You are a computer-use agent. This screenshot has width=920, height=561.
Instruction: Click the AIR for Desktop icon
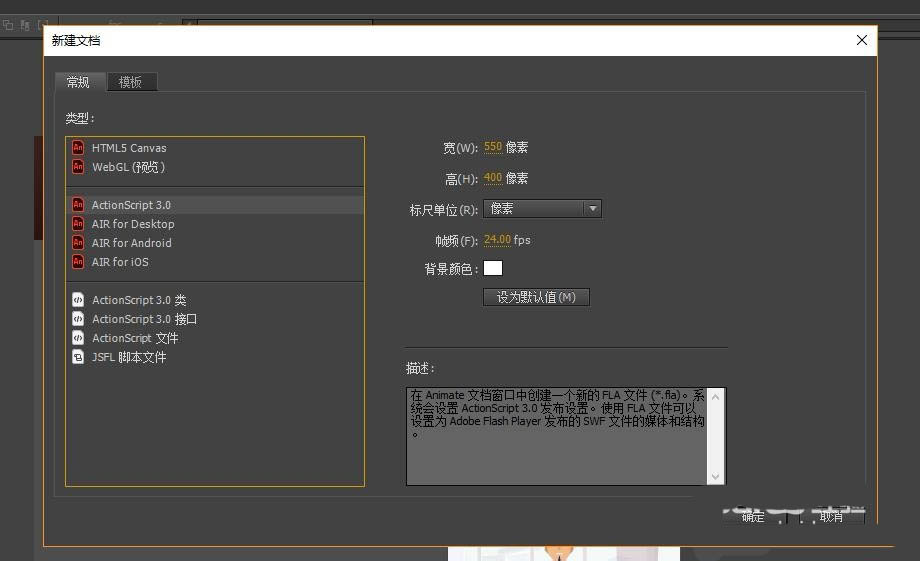[78, 224]
